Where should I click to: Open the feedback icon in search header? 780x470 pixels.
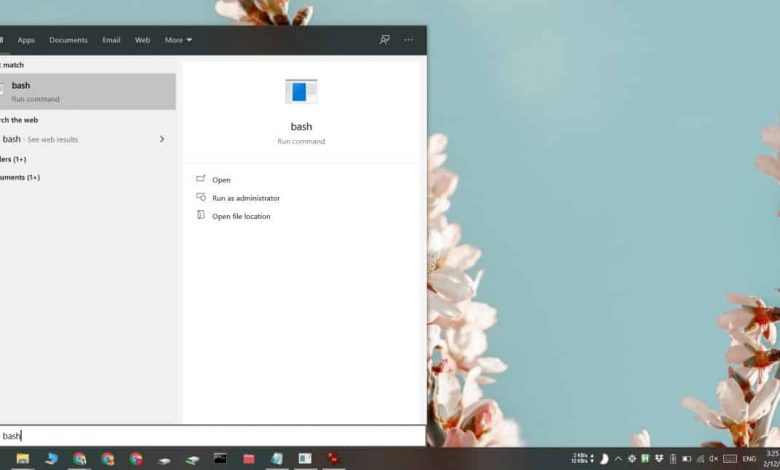[x=385, y=40]
